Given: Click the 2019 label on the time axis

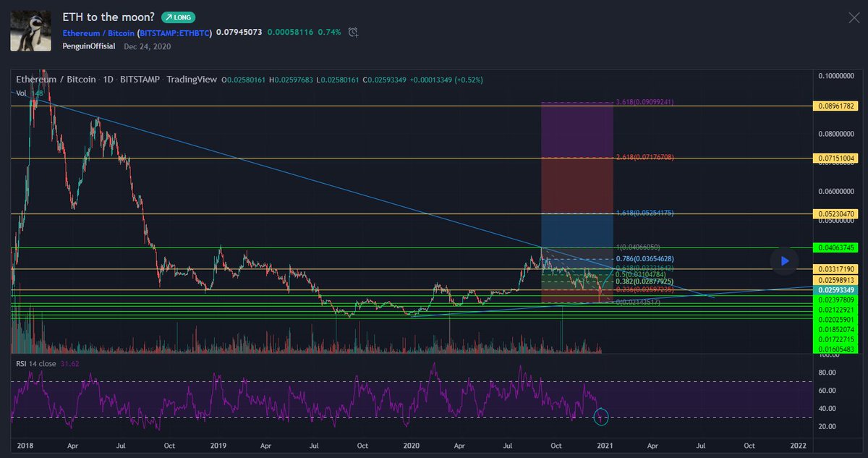Looking at the screenshot, I should [x=218, y=446].
